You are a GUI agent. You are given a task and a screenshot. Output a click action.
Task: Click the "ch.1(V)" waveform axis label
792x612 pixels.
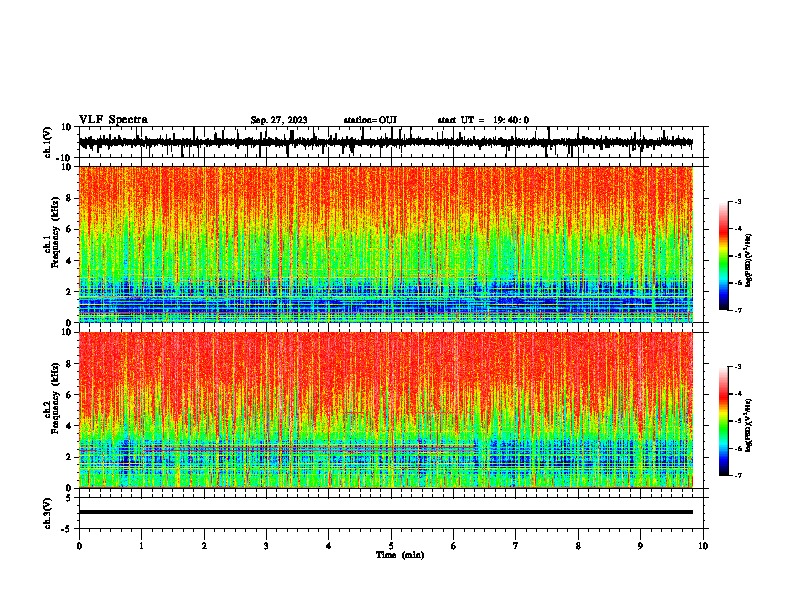pos(48,142)
